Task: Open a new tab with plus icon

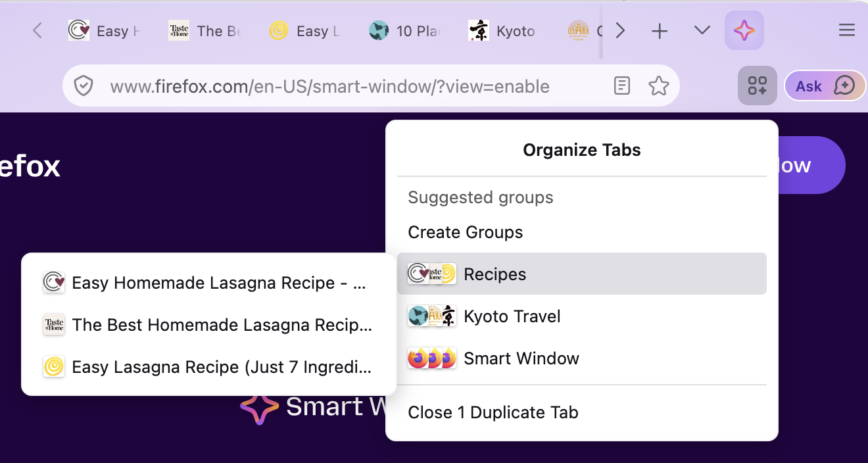Action: (660, 31)
